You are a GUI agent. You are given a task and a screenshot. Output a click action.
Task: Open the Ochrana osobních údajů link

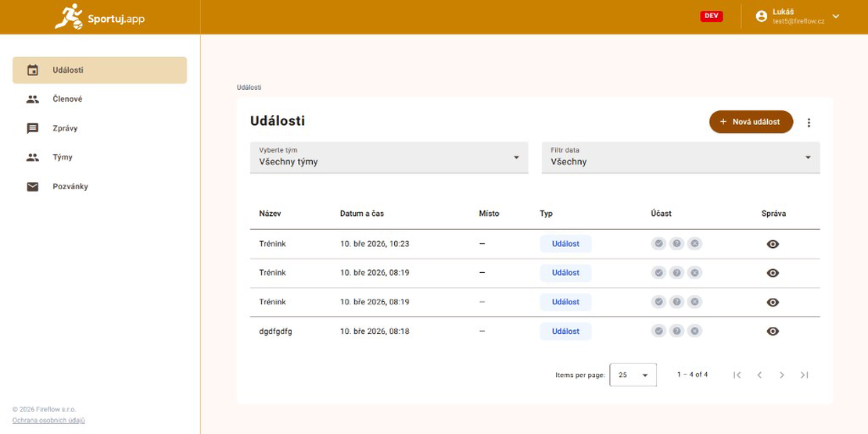(48, 421)
